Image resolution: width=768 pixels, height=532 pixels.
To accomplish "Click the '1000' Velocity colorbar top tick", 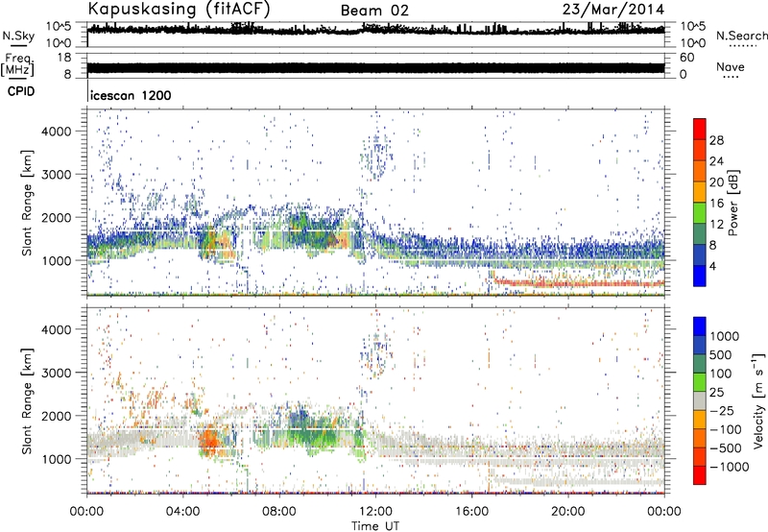I will coord(725,336).
